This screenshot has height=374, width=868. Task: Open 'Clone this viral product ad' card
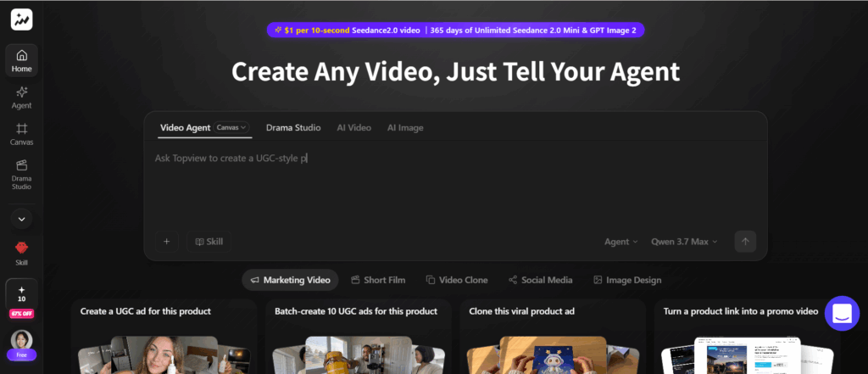(553, 337)
